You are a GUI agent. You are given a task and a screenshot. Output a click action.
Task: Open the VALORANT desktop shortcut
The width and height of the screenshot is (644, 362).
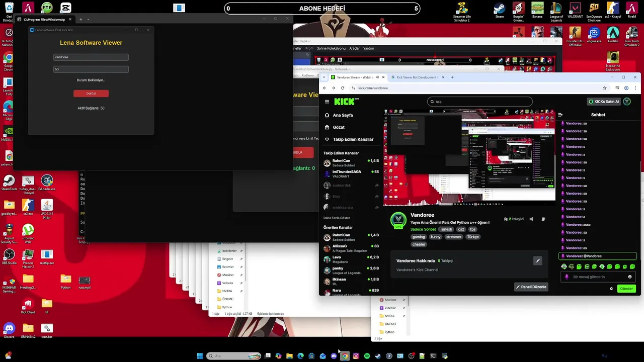click(x=575, y=11)
